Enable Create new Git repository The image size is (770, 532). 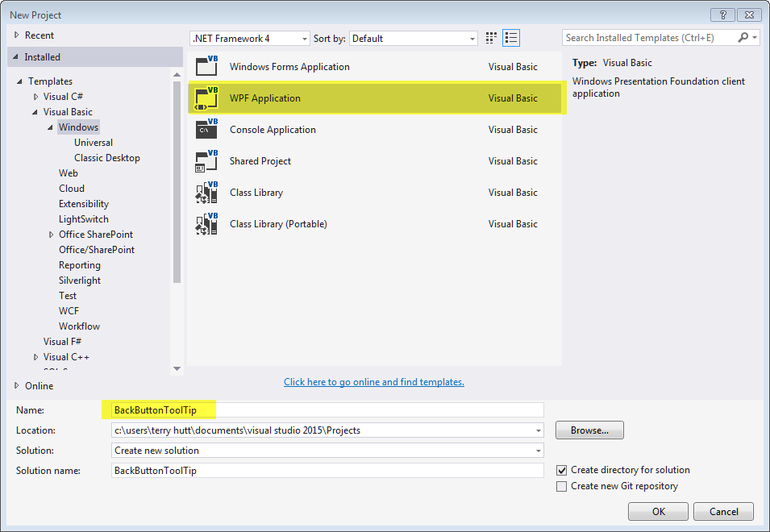(x=562, y=485)
